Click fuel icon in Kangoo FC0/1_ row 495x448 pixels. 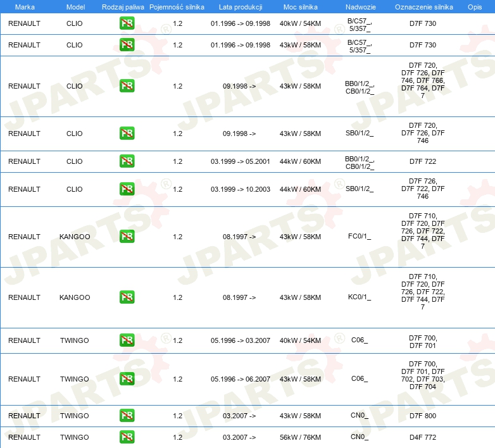point(127,236)
